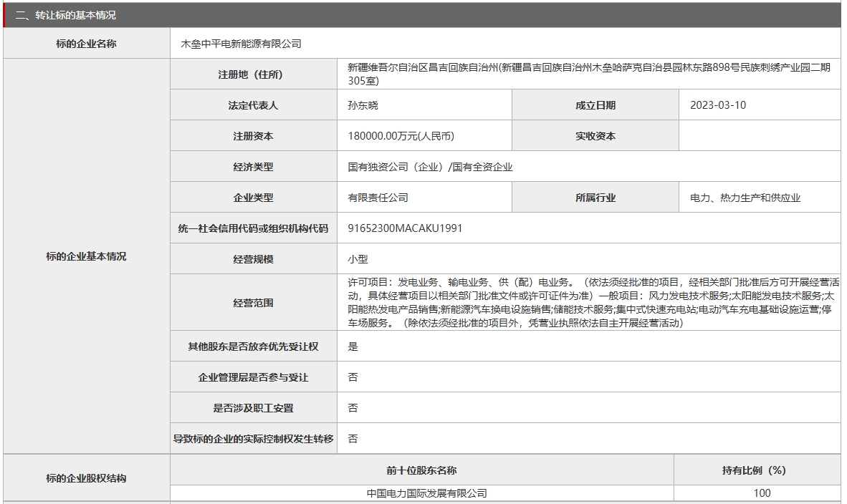Select company name 木垒中平电新能源有限公司
Screen dimensions: 847x504
[x=241, y=44]
